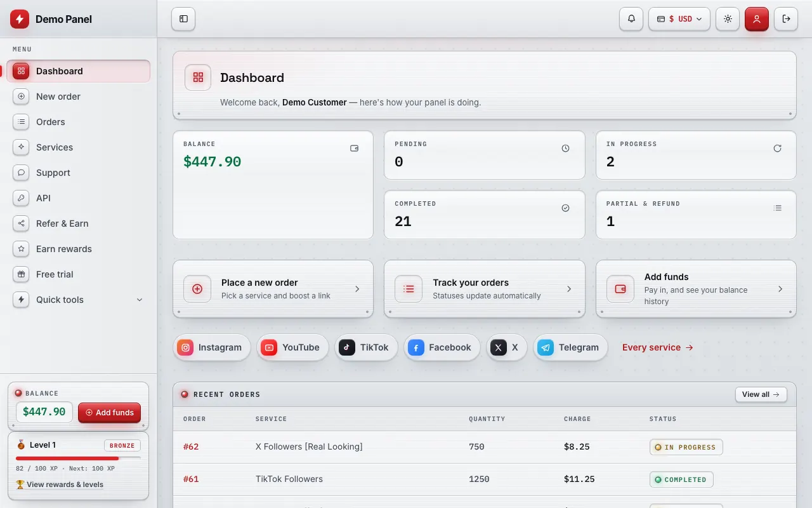
Task: Open the USD currency dropdown
Action: 679,19
